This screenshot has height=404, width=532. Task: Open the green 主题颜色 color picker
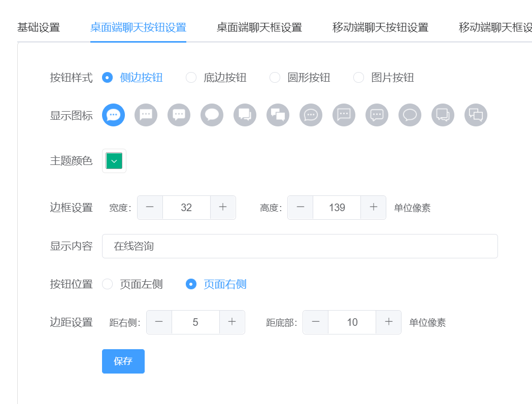click(x=114, y=161)
